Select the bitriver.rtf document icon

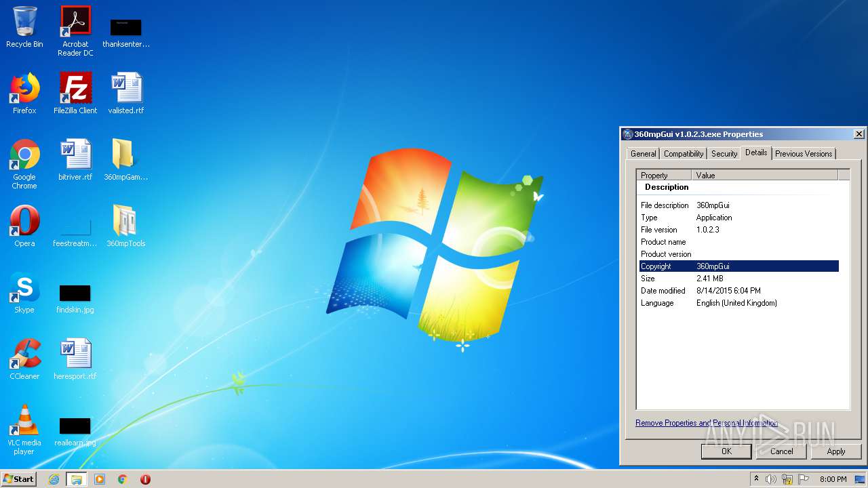[x=75, y=160]
